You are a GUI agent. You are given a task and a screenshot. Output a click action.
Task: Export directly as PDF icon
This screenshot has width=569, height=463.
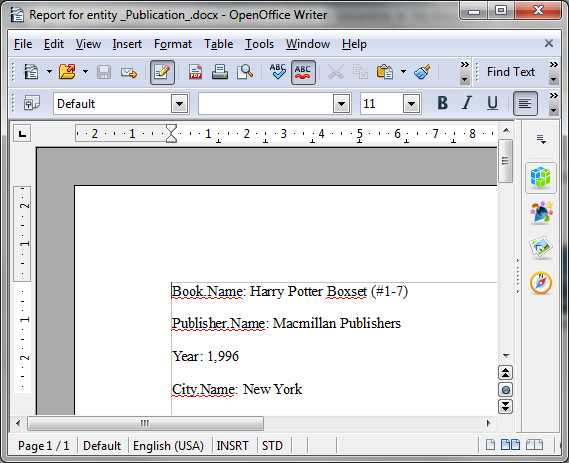pyautogui.click(x=195, y=72)
